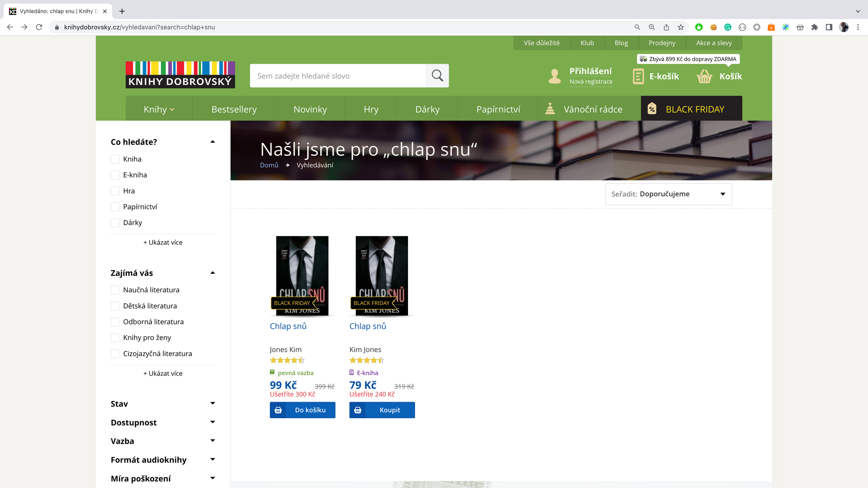868x488 pixels.
Task: Open browser extensions puzzle icon
Action: tap(814, 27)
